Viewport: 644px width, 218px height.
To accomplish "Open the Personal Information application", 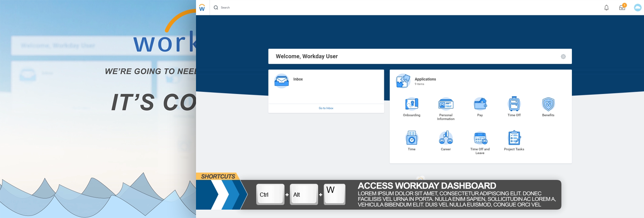I will [446, 109].
